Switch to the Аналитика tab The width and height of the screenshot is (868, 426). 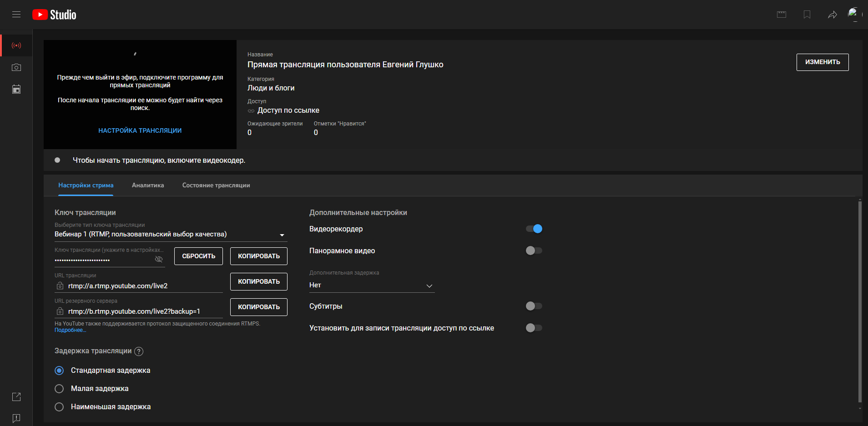pyautogui.click(x=148, y=185)
